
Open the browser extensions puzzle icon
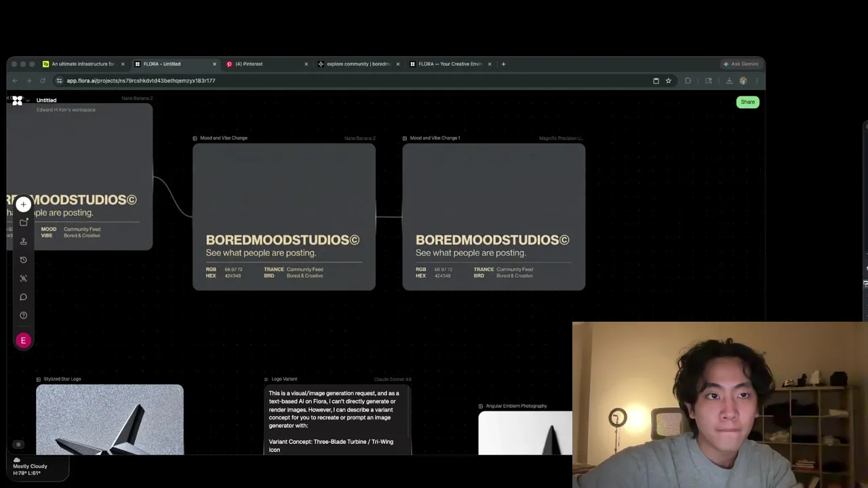click(x=688, y=81)
